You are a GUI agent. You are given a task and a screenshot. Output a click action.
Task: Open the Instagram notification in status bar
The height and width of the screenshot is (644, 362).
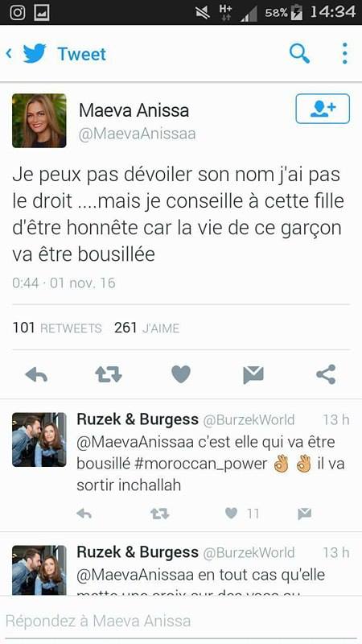17,12
